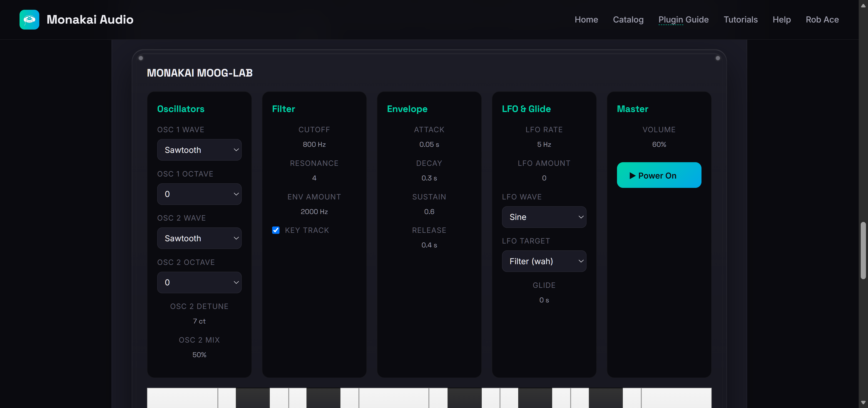868x408 pixels.
Task: Choose a new LFO Target from dropdown
Action: [544, 261]
